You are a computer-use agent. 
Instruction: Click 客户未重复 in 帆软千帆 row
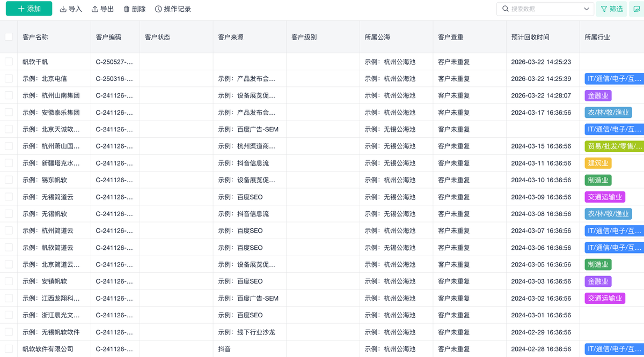click(x=454, y=62)
